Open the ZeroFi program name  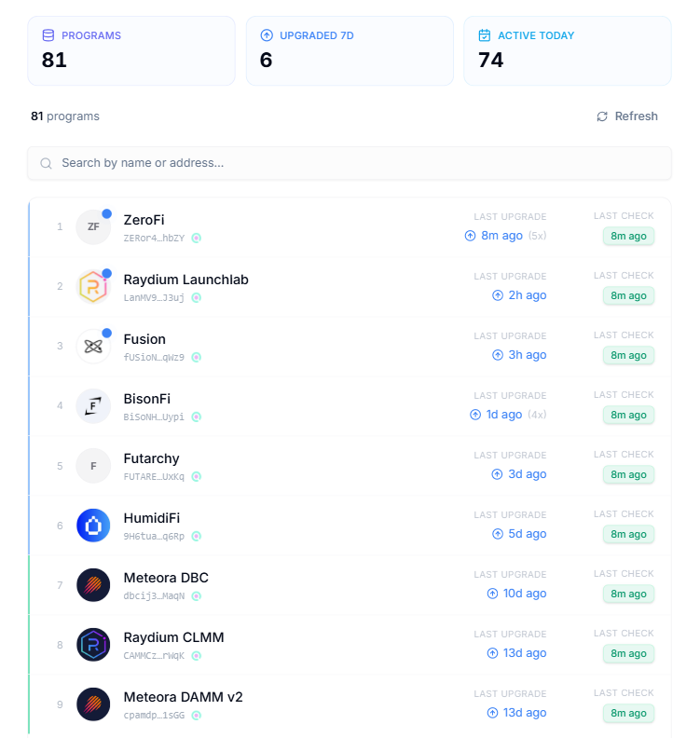[x=144, y=220]
